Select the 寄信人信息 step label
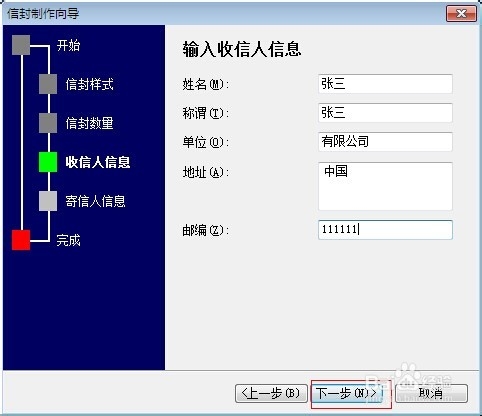Viewport: 482px width, 416px height. coord(95,201)
